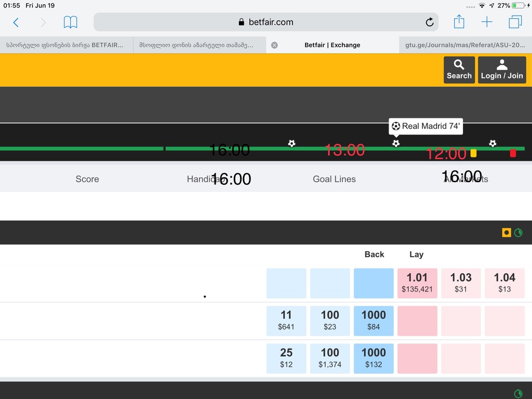This screenshot has height=399, width=532.
Task: Select back price 100 $1,374
Action: (x=330, y=358)
